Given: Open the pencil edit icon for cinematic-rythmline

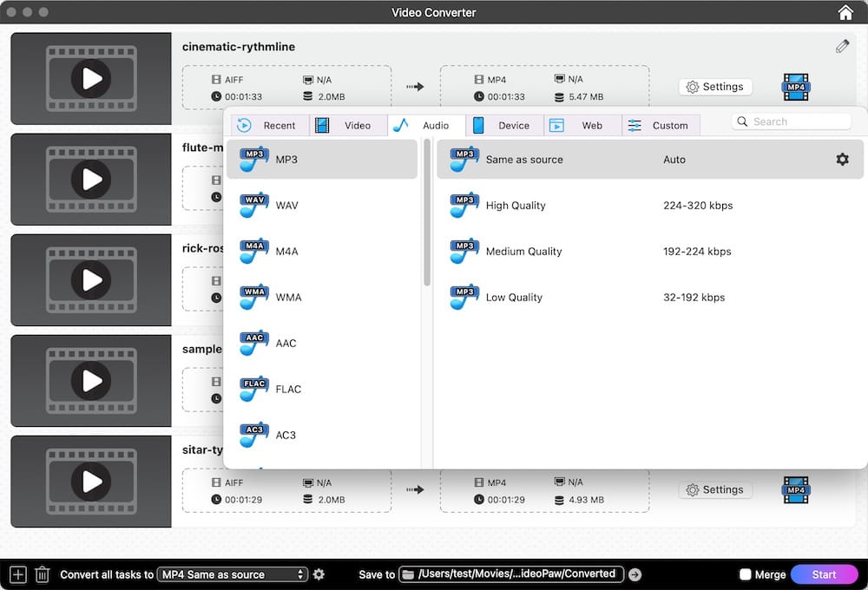Looking at the screenshot, I should 841,46.
